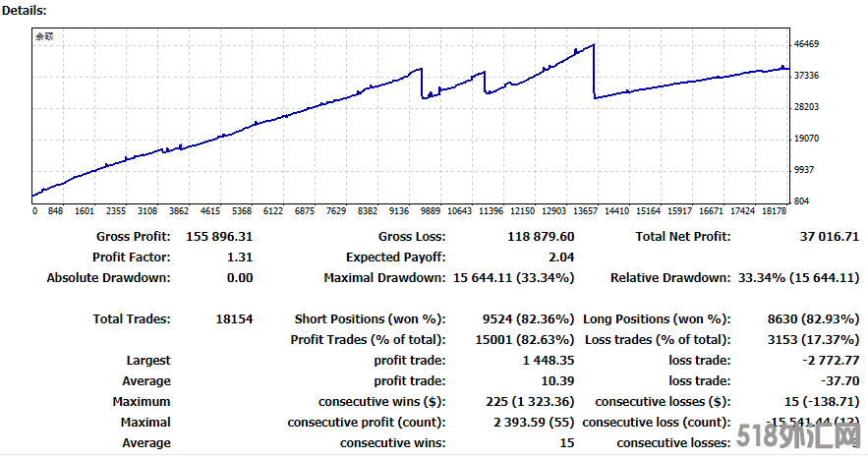This screenshot has height=459, width=868.
Task: Select x-axis tick label 6875
Action: coord(305,211)
